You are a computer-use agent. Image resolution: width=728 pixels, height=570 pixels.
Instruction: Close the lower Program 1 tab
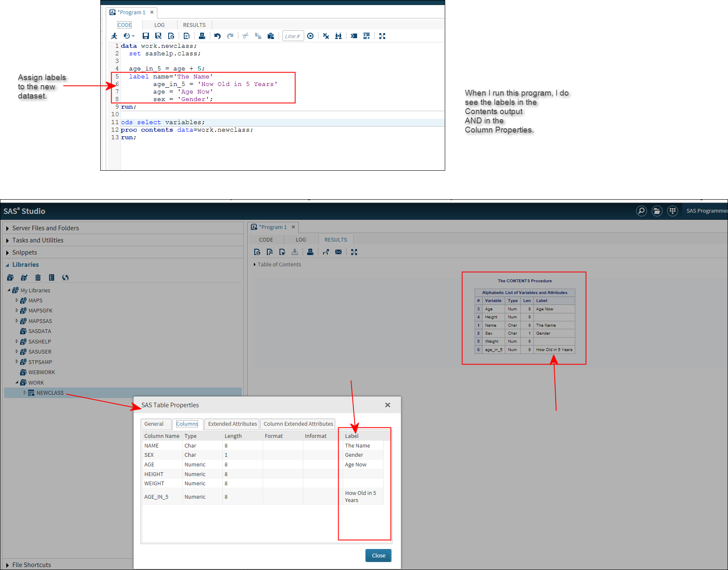pyautogui.click(x=293, y=227)
